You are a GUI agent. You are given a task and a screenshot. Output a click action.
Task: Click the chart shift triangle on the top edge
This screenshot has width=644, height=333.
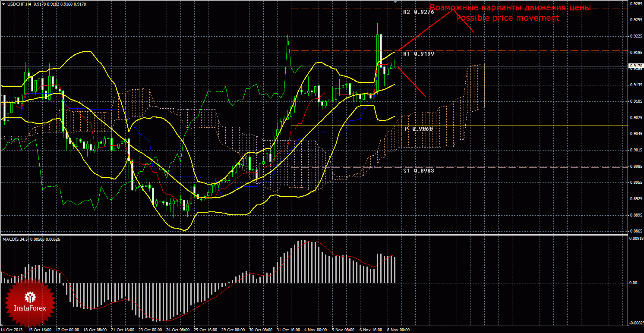395,2
